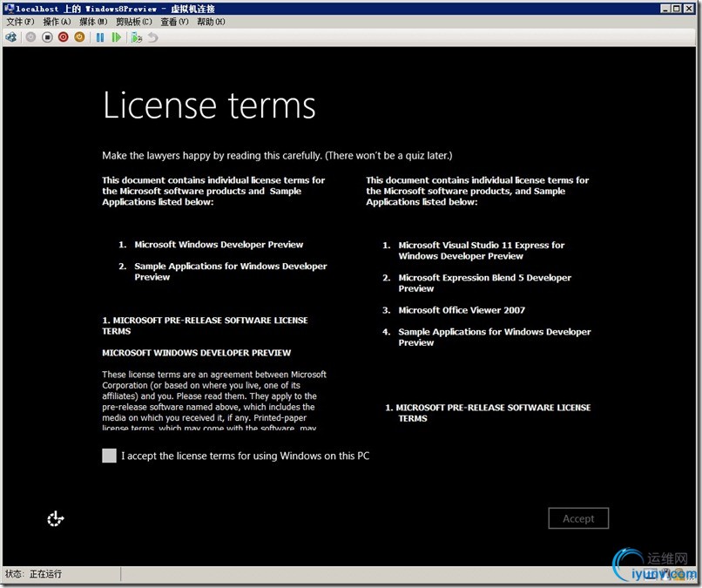Click the VM connection title bar icon
This screenshot has height=588, width=702.
coord(9,8)
